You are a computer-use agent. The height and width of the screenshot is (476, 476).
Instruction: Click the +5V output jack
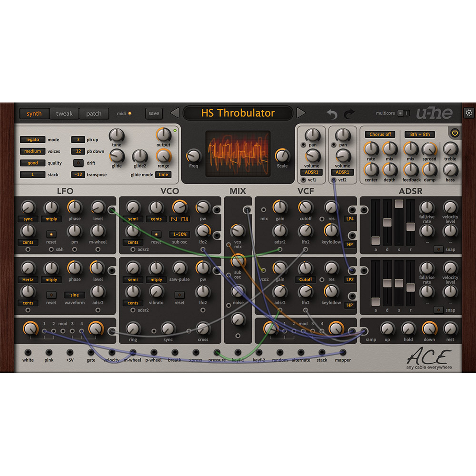(x=70, y=352)
